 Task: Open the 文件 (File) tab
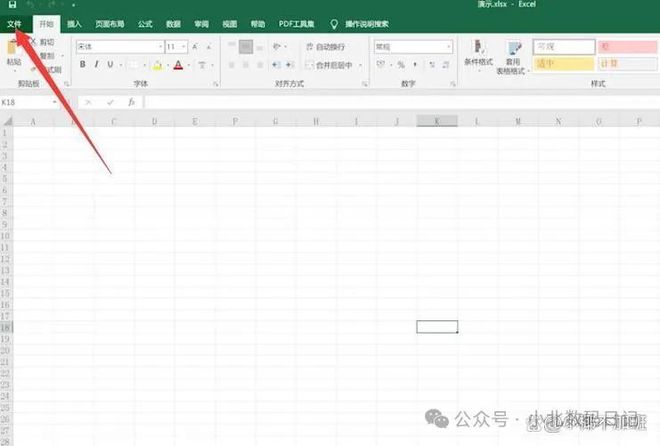14,24
